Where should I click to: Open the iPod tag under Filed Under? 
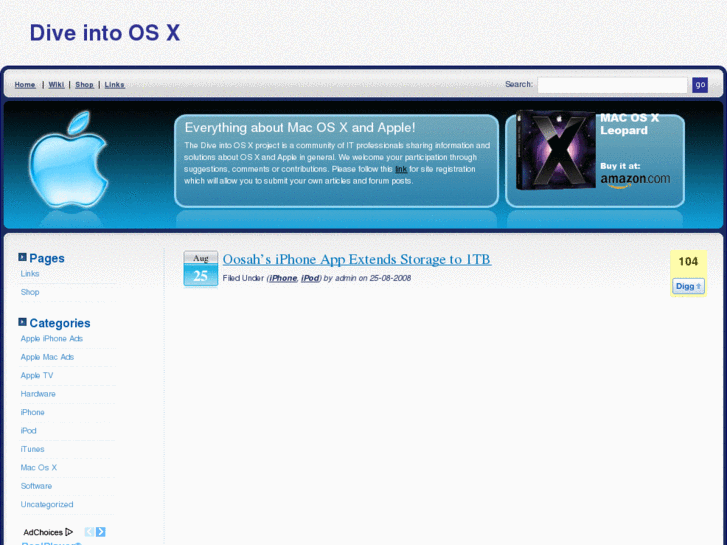[x=310, y=278]
